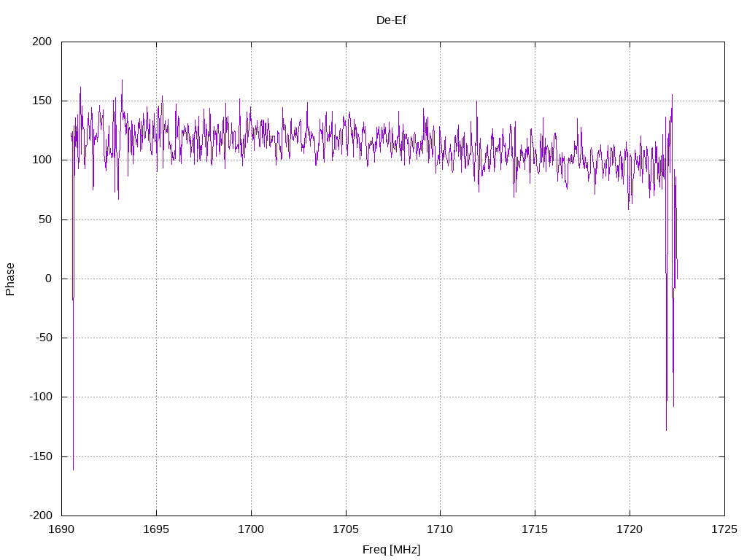Select the Phase axis label
747x560 pixels.
(10, 279)
